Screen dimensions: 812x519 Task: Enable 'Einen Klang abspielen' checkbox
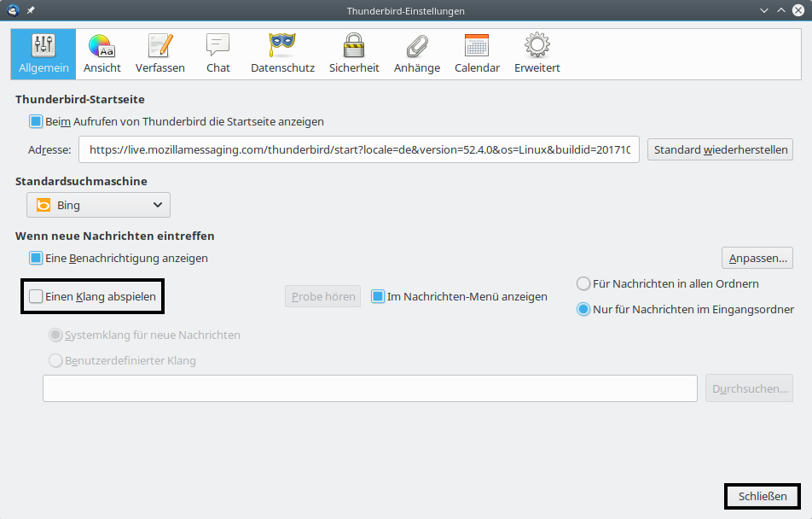point(36,297)
